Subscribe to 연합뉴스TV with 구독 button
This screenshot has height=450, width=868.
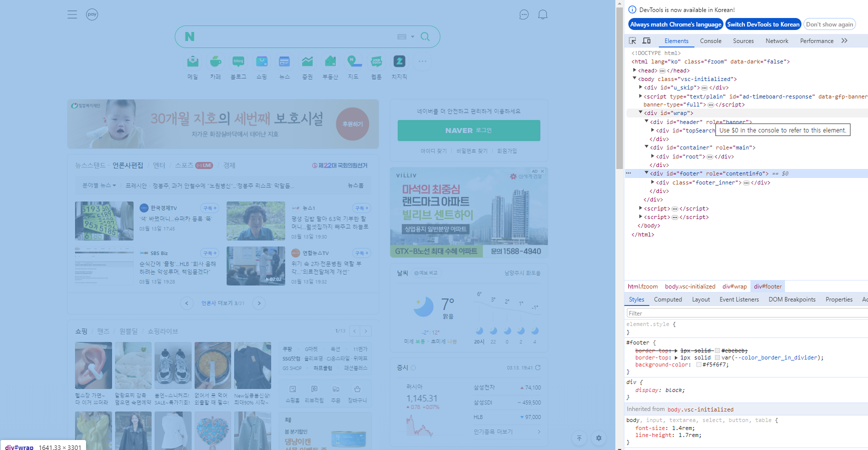361,253
